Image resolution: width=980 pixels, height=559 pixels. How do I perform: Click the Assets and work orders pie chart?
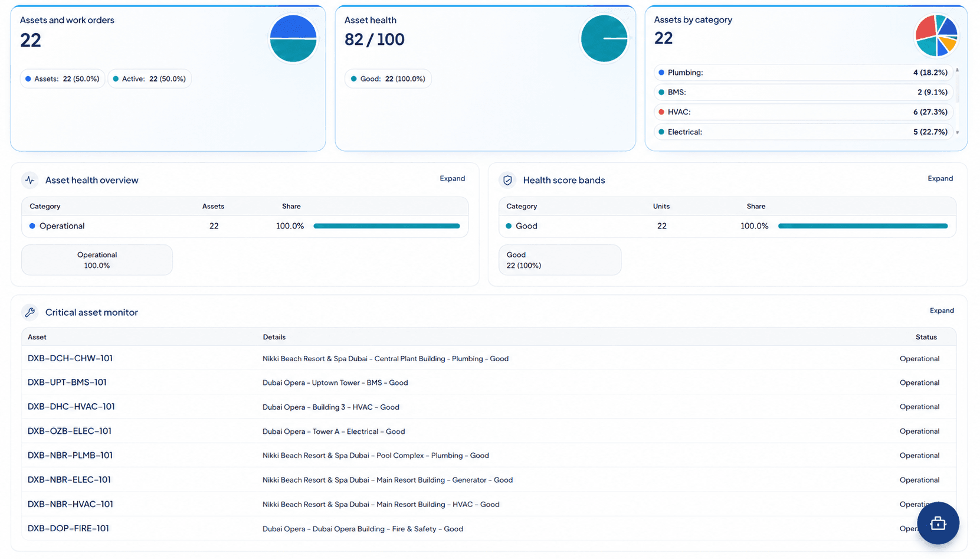[293, 38]
